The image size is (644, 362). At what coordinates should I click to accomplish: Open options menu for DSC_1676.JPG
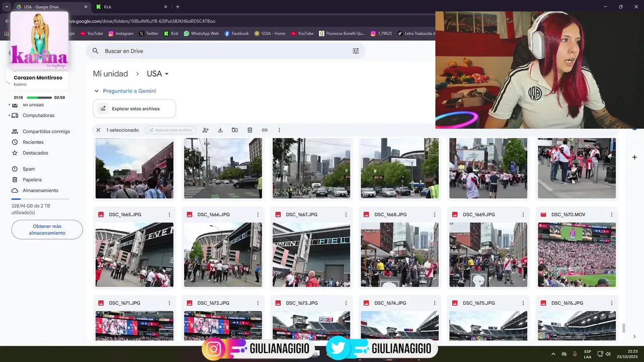point(612,303)
